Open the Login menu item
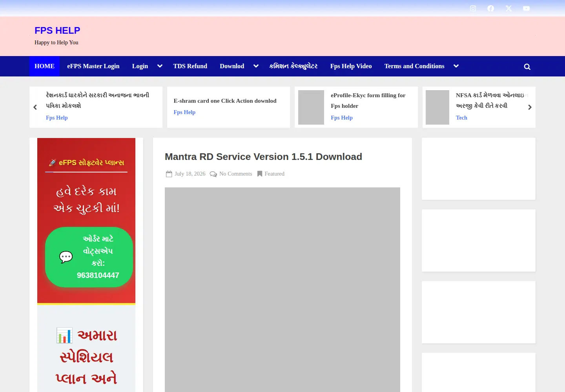The width and height of the screenshot is (565, 392). 140,66
